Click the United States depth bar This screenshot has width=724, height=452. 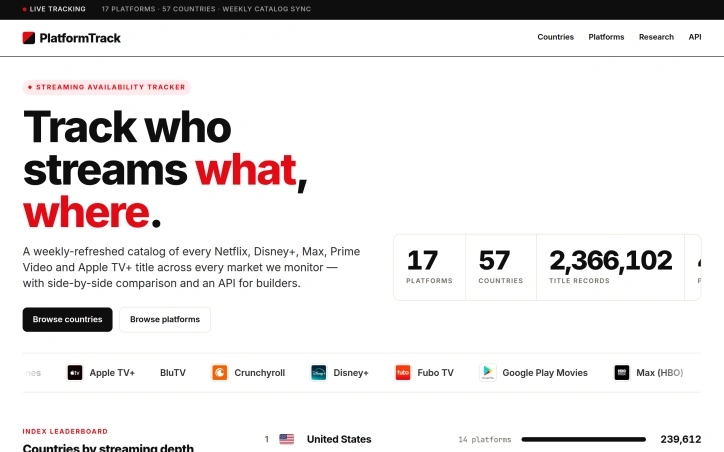coord(584,439)
